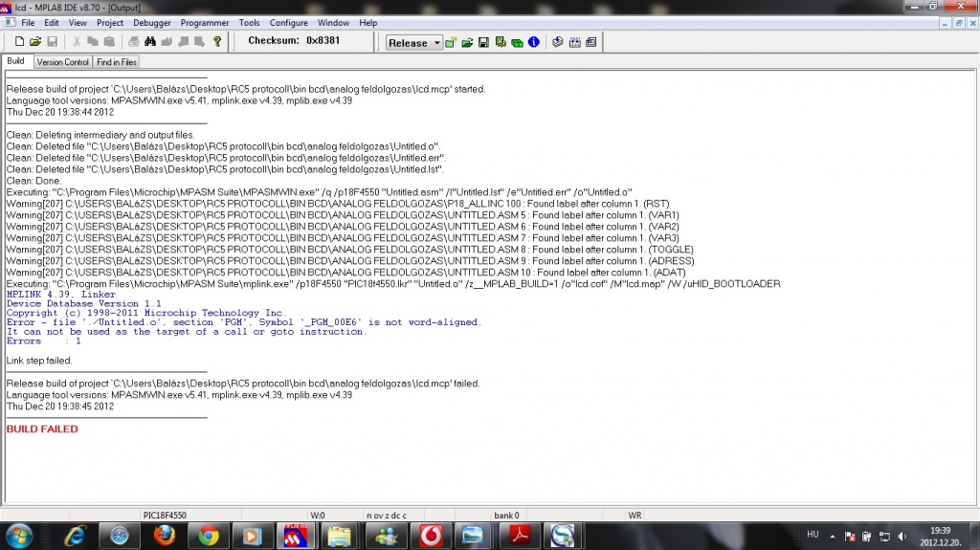Open the Help menu
The height and width of the screenshot is (550, 980).
point(368,23)
